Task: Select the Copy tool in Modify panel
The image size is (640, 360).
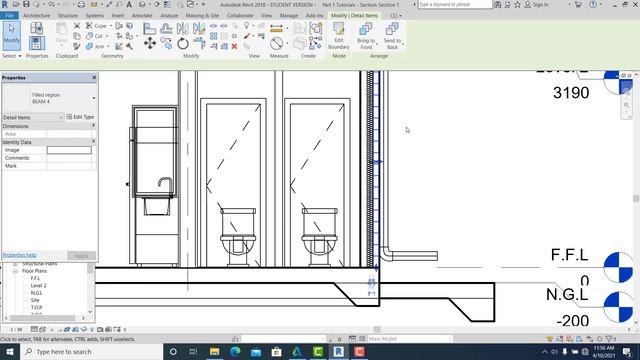Action: [x=166, y=43]
